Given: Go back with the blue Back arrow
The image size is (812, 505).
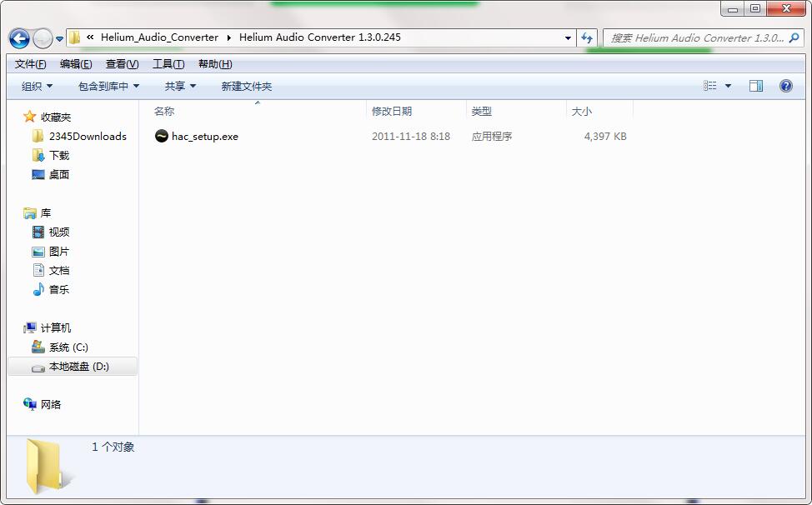Looking at the screenshot, I should point(19,37).
